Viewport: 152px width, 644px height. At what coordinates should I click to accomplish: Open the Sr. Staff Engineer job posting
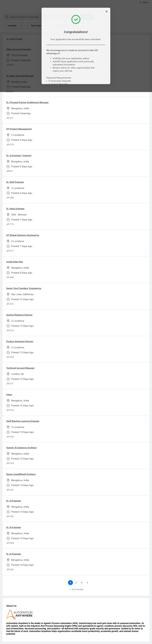point(15,182)
